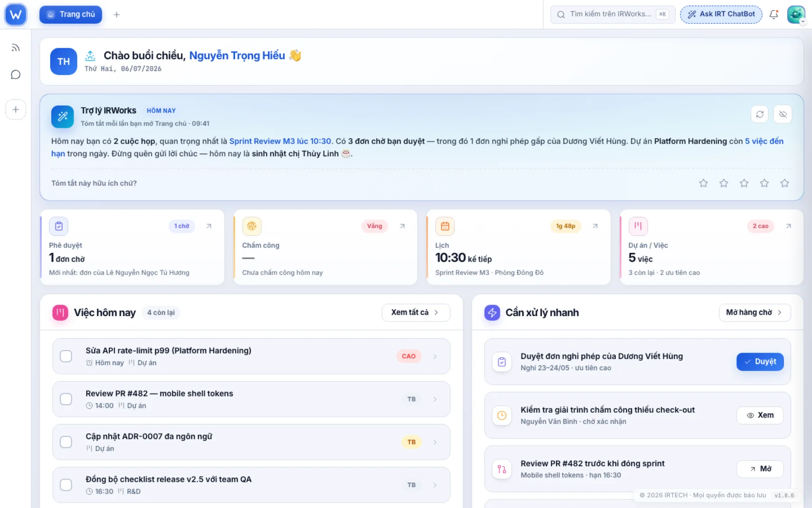Check off Cập nhật ADR-0007 task
The width and height of the screenshot is (812, 508).
click(66, 442)
